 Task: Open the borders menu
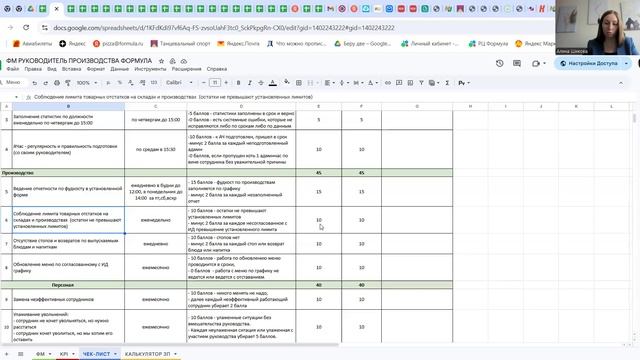coord(299,83)
